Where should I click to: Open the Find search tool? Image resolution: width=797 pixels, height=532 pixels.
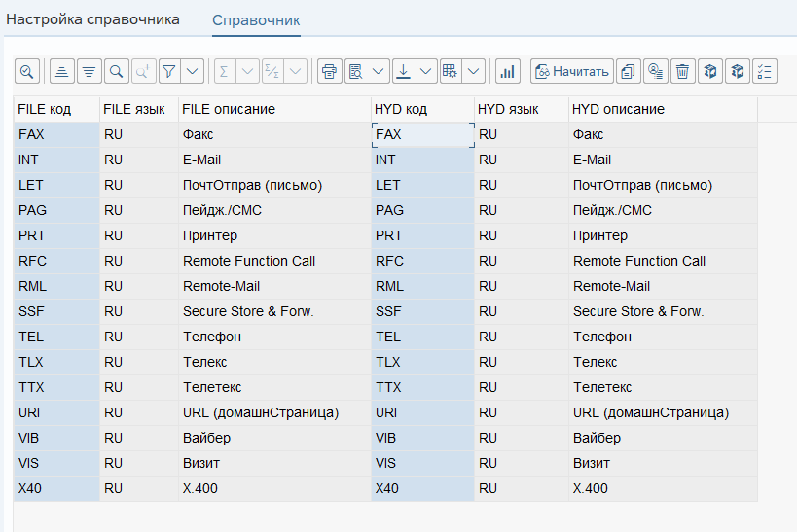pos(117,71)
